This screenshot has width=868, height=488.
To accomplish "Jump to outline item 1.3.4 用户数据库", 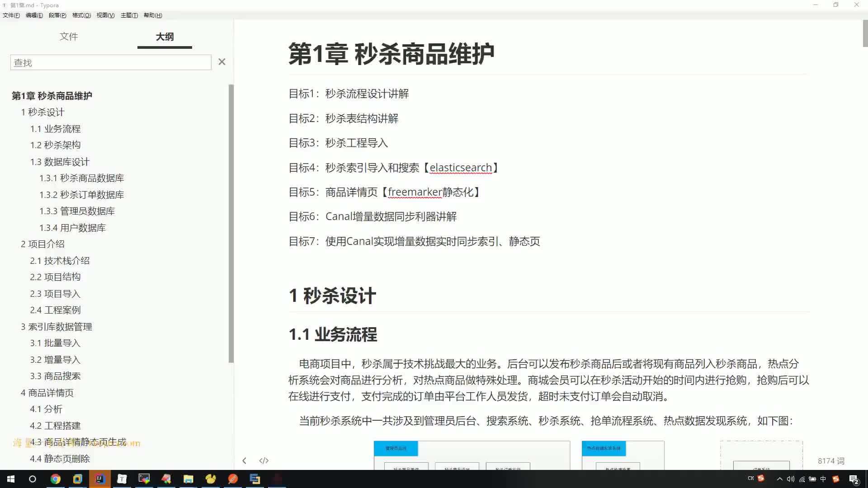I will coord(72,228).
